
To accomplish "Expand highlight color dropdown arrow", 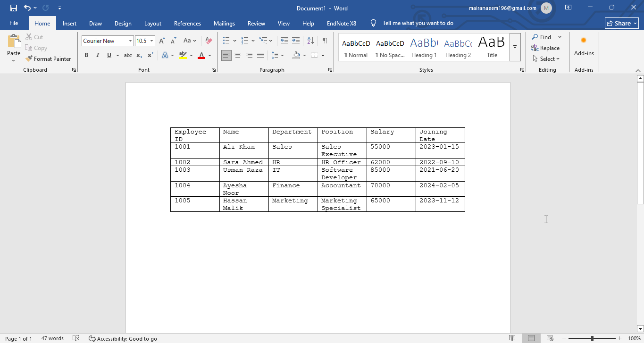I will pyautogui.click(x=191, y=55).
